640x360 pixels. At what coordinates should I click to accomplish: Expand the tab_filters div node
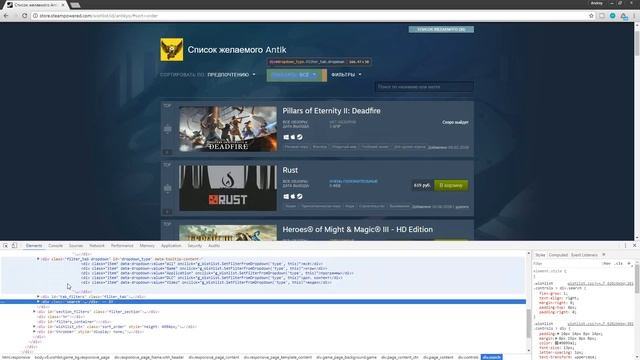[38, 297]
